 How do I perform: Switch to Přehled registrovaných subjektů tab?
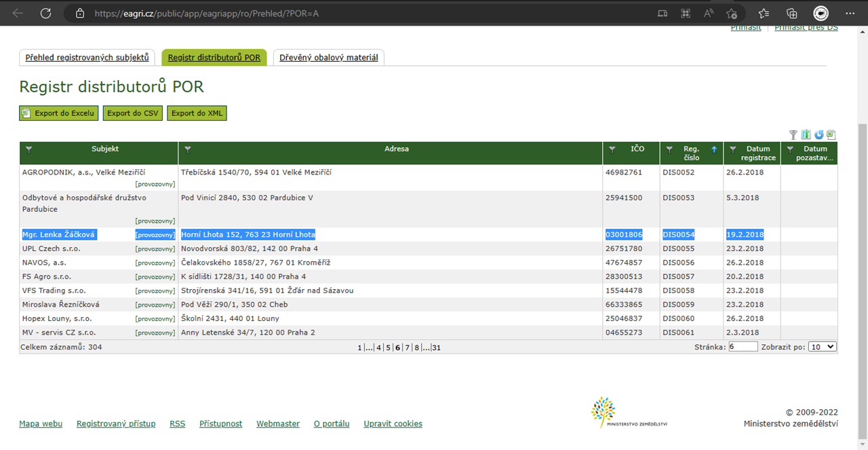[x=87, y=58]
